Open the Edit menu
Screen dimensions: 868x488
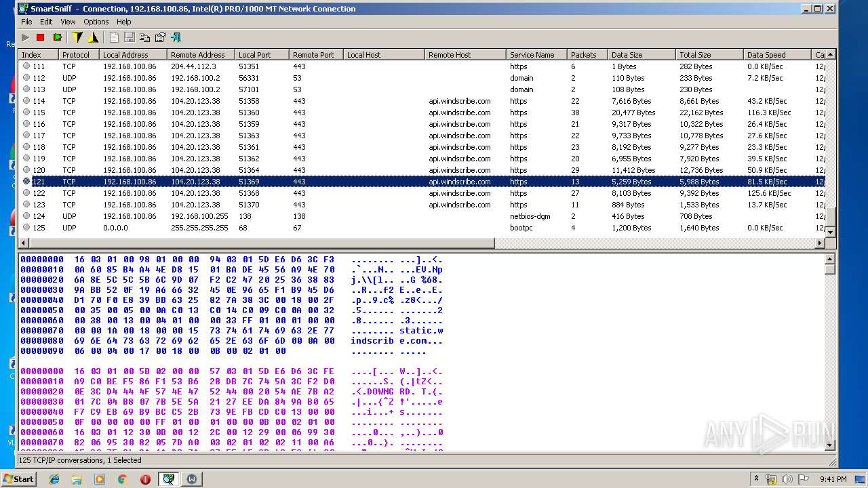(46, 22)
